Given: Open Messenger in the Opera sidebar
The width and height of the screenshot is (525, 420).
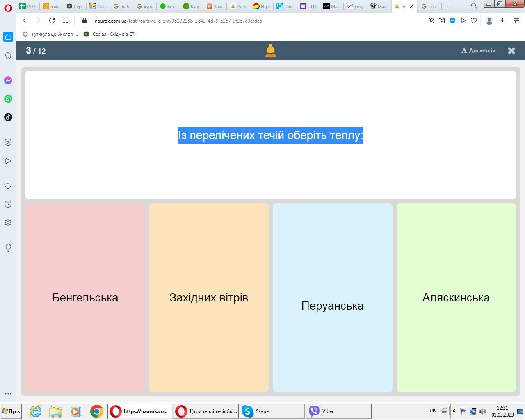Looking at the screenshot, I should point(8,80).
